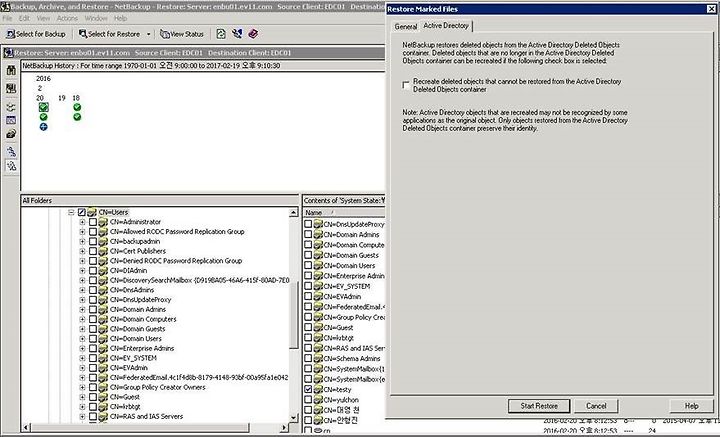Click horizontal scrollbar left arrow in folders
Viewport: 720px width, 437px height.
point(26,427)
